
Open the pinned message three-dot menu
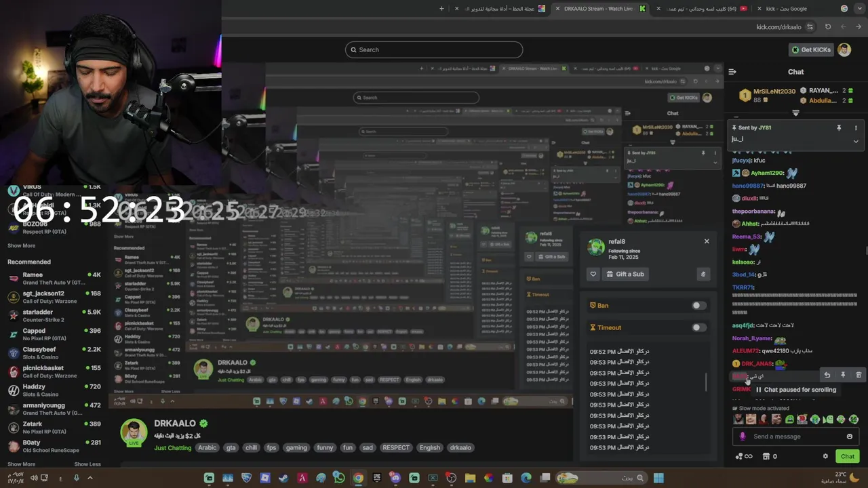856,127
